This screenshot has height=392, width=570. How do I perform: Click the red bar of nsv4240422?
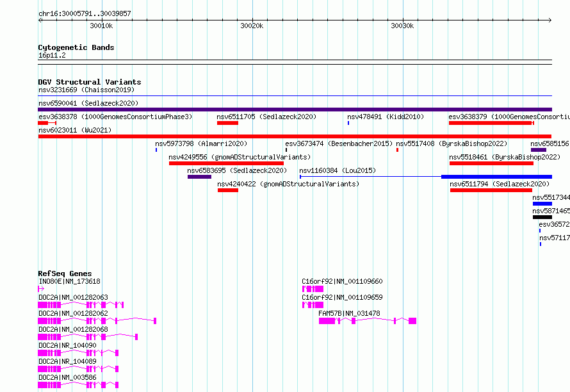(228, 190)
